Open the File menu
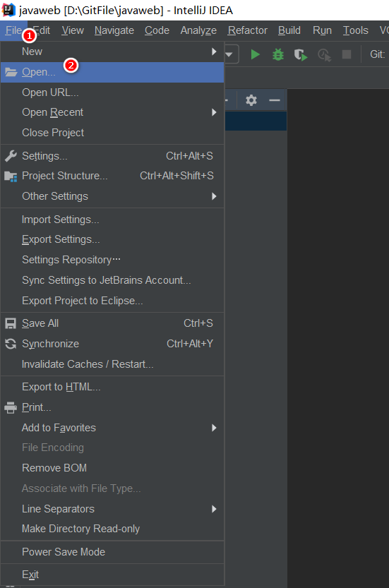Viewport: 389px width, 588px height. coord(13,30)
